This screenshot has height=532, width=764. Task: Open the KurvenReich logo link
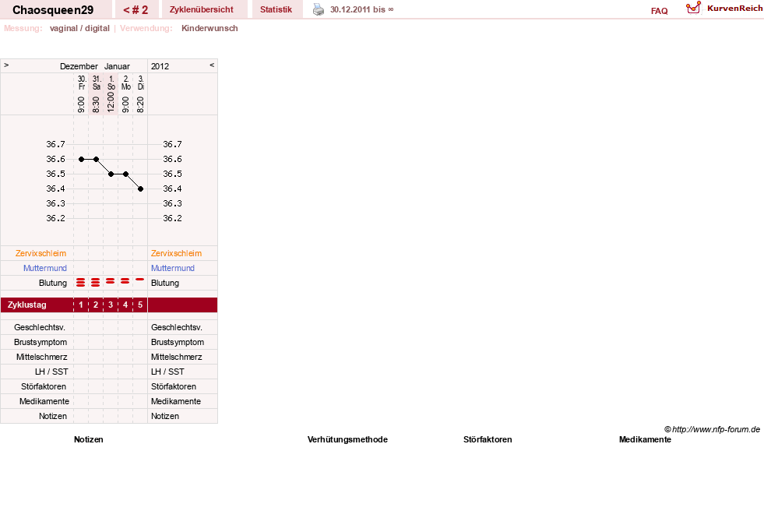tap(724, 9)
